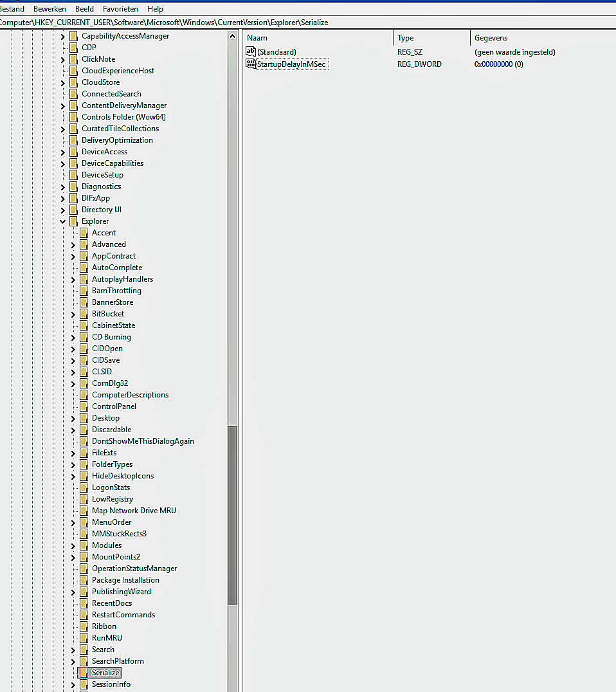Image resolution: width=616 pixels, height=692 pixels.
Task: Expand the FolderTypes key
Action: [x=73, y=465]
